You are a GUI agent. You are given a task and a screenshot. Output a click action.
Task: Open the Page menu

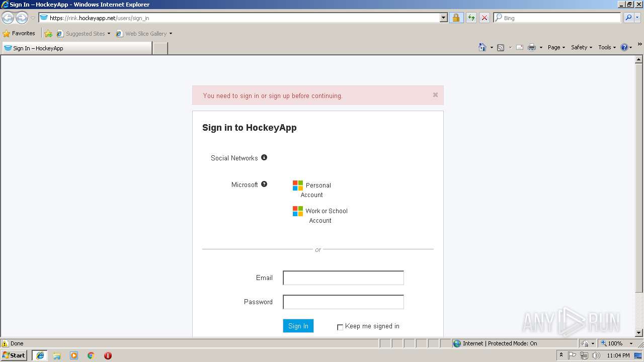tap(556, 47)
